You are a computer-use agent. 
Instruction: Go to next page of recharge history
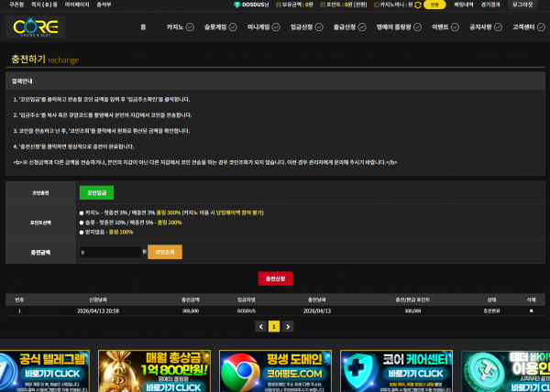[x=288, y=325]
